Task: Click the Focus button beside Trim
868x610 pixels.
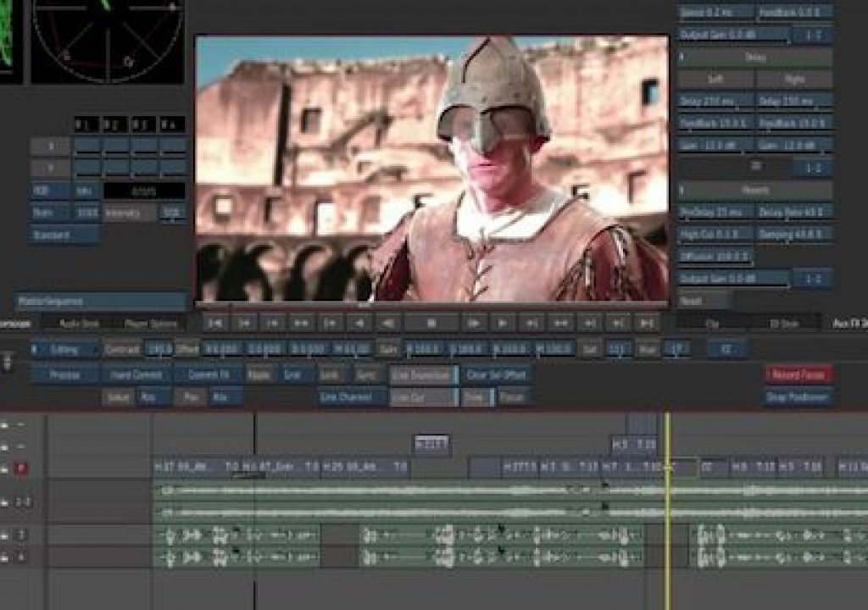Action: 512,396
